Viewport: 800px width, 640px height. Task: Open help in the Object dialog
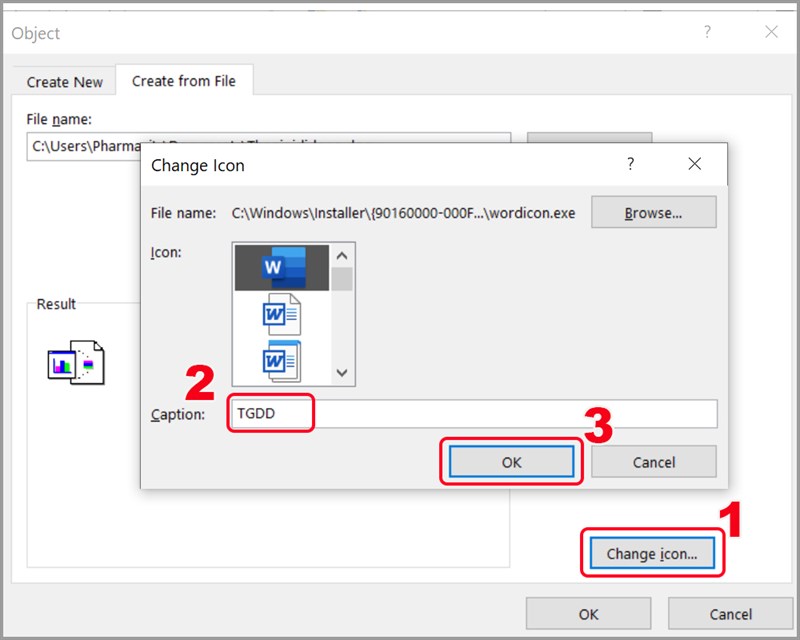[707, 32]
